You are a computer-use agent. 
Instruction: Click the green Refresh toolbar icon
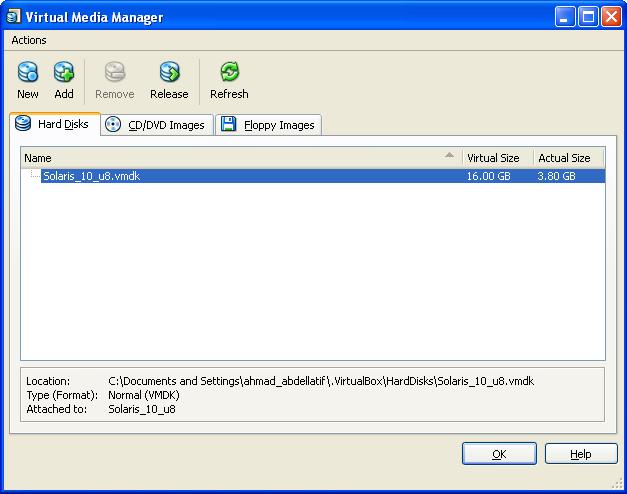(x=230, y=72)
